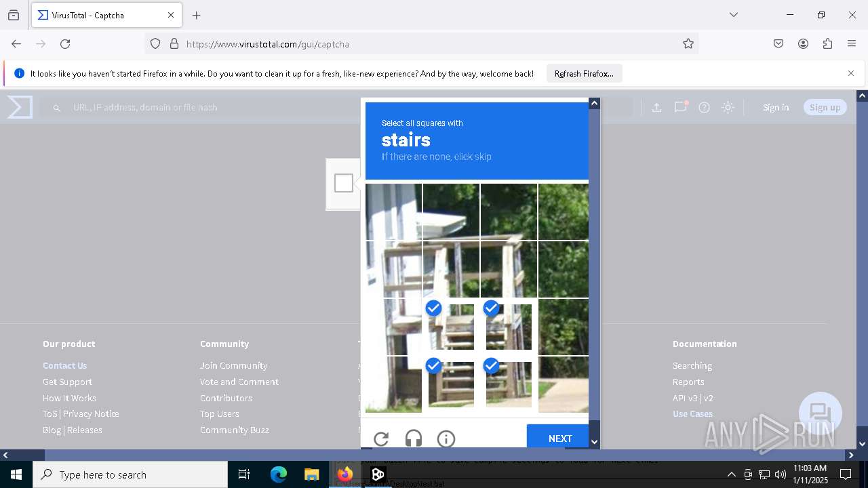This screenshot has width=868, height=488.
Task: Click the captcha refresh challenge icon
Action: click(381, 439)
